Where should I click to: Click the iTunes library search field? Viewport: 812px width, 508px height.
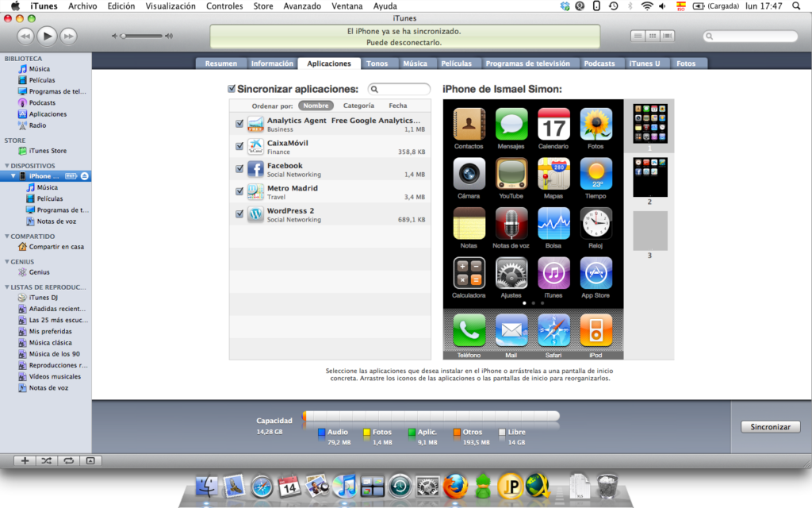(750, 36)
